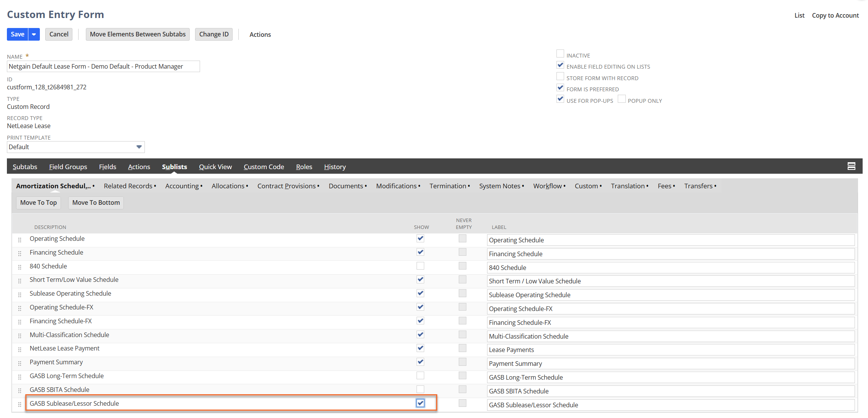868x418 pixels.
Task: Click drag handle beside 840 Schedule
Action: (x=20, y=267)
